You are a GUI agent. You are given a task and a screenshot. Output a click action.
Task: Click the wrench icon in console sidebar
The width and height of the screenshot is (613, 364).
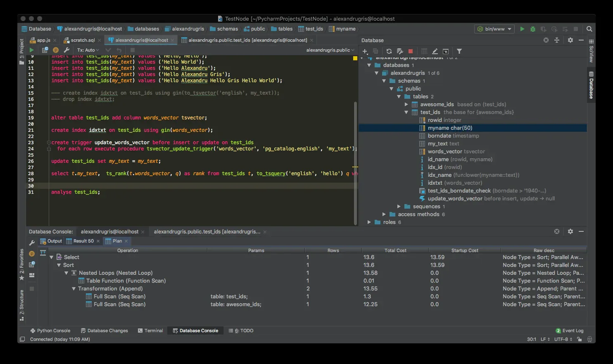(x=32, y=243)
